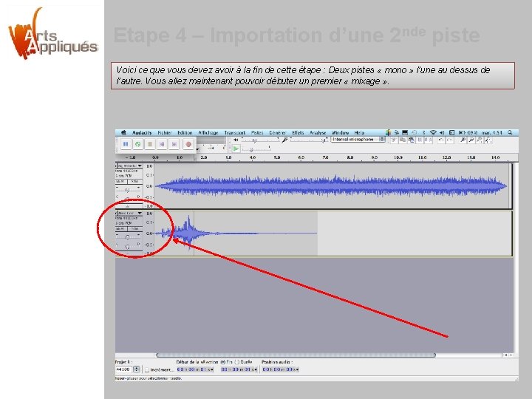Select the Fin radio button
This screenshot has height=399, width=532.
pyautogui.click(x=223, y=362)
